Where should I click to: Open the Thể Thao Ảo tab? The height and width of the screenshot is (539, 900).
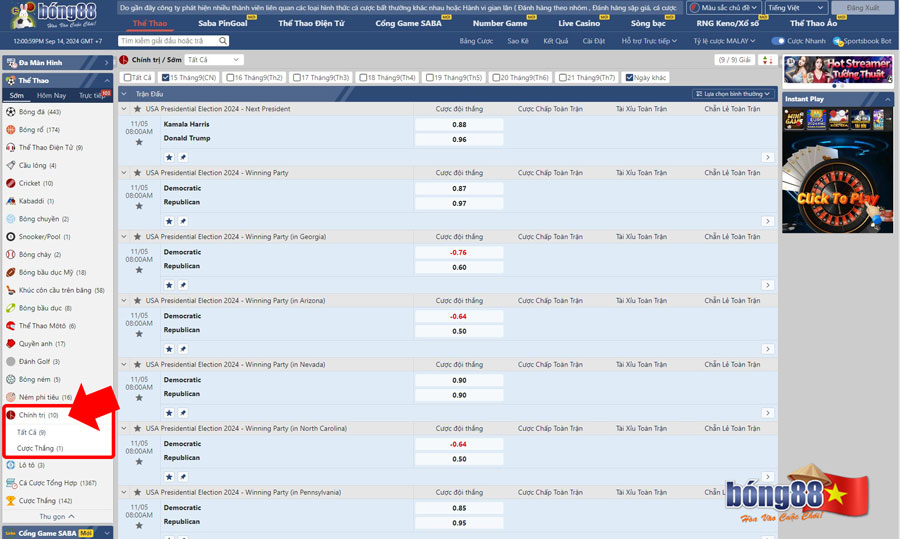813,23
